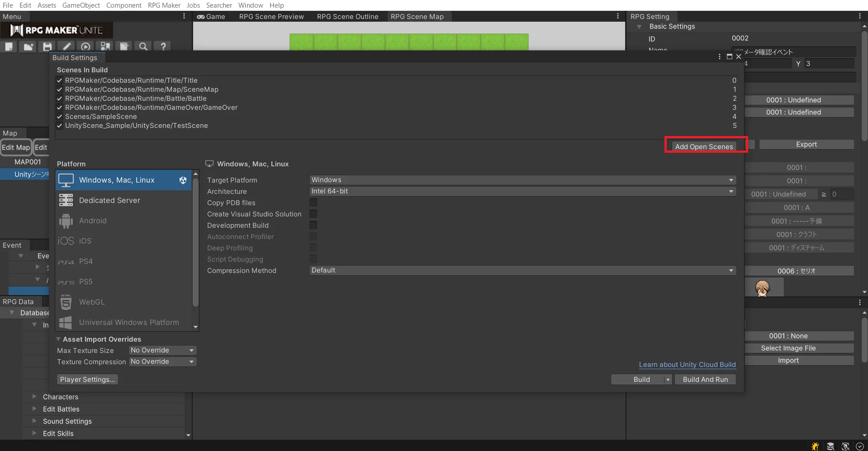Select the Dedicated Server platform
Screen dimensions: 868x451
point(109,200)
